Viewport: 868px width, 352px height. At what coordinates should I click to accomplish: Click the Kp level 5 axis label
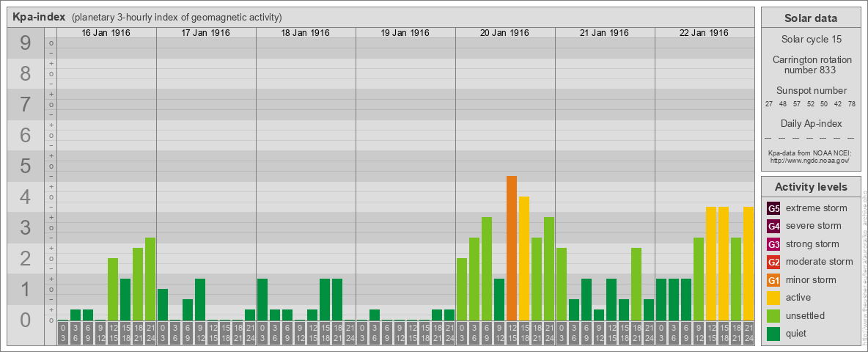click(26, 166)
